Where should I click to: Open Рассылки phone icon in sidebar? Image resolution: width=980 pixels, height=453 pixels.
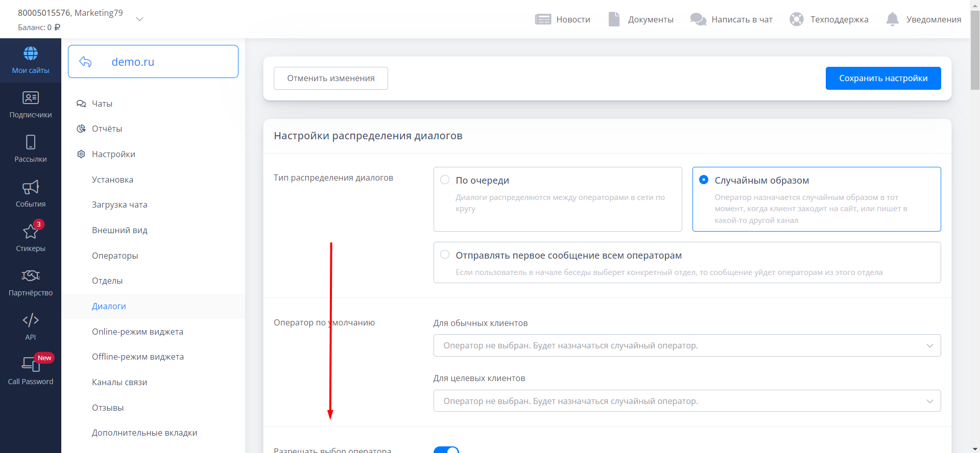[31, 142]
